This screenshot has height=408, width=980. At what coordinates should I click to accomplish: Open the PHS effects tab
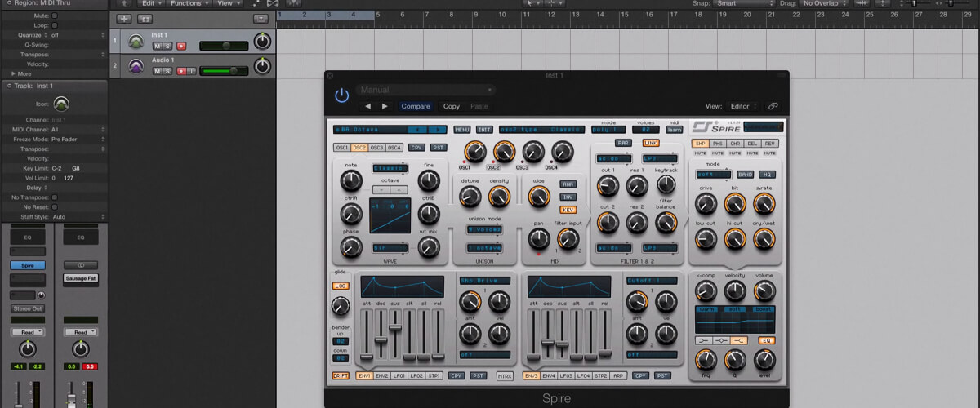click(717, 143)
